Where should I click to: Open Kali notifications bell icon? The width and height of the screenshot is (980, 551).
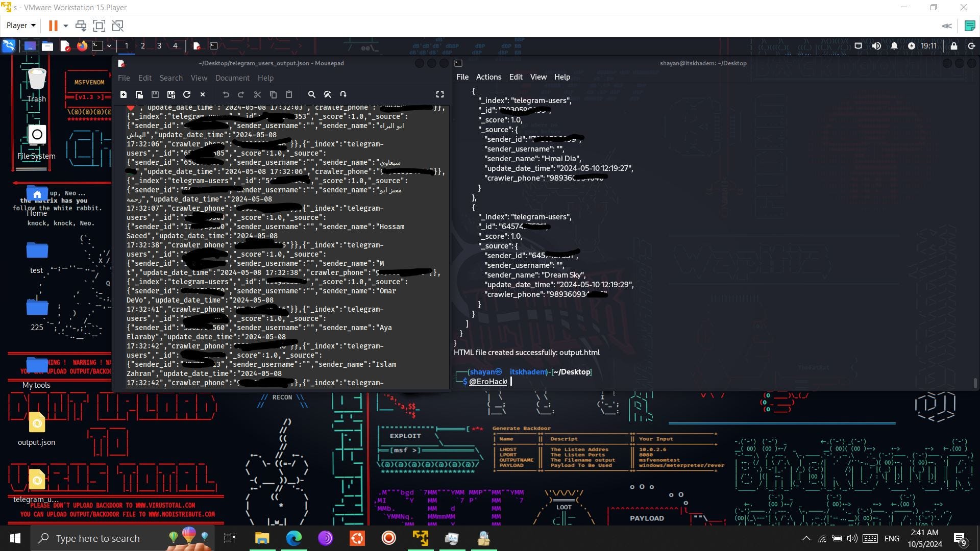(894, 46)
